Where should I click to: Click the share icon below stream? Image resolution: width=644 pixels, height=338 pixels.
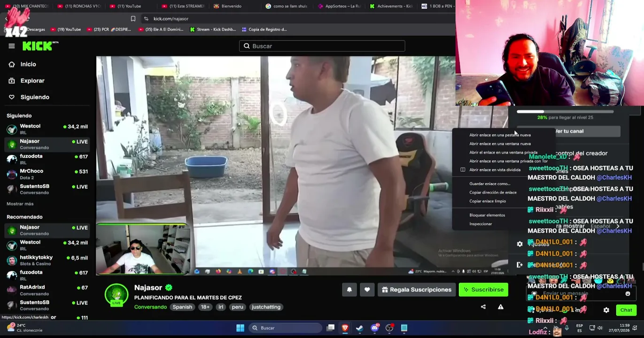(x=483, y=307)
